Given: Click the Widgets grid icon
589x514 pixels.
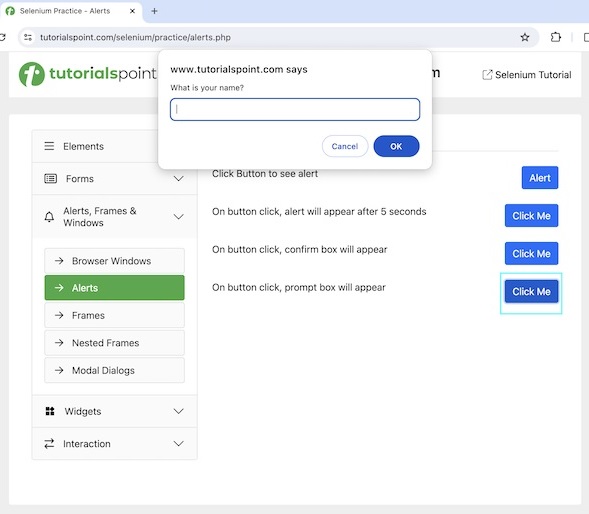Looking at the screenshot, I should [50, 411].
